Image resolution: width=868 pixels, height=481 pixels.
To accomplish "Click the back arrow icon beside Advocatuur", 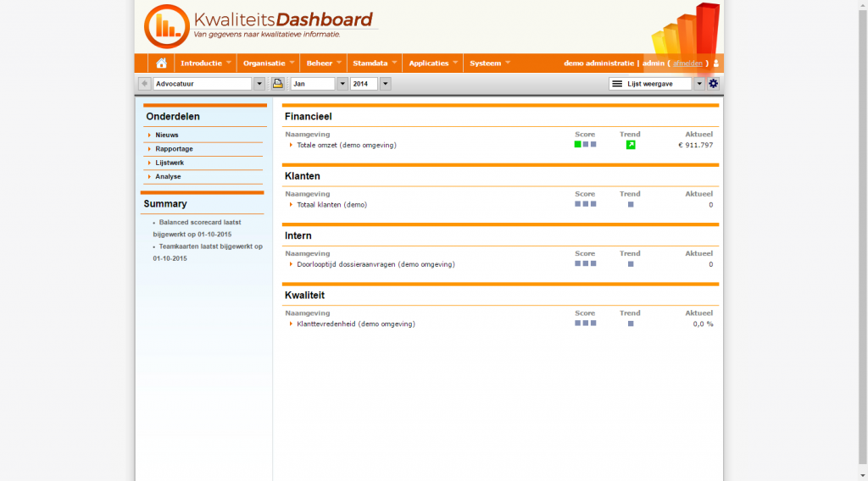I will [x=144, y=84].
